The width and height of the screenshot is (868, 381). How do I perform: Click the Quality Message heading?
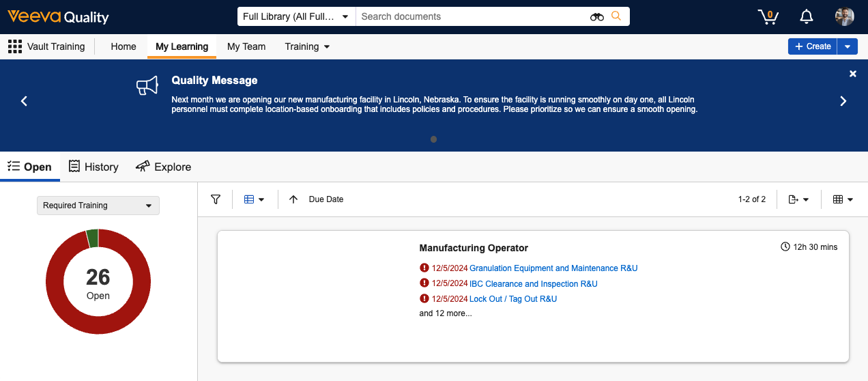(214, 81)
